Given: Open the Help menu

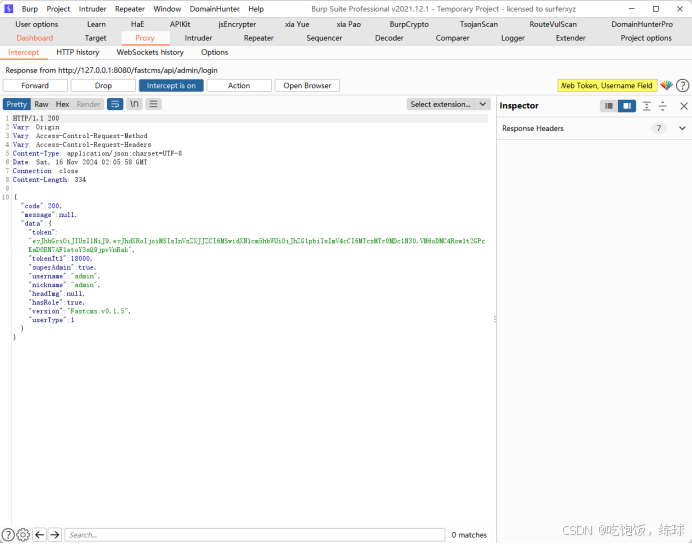Looking at the screenshot, I should pyautogui.click(x=256, y=9).
